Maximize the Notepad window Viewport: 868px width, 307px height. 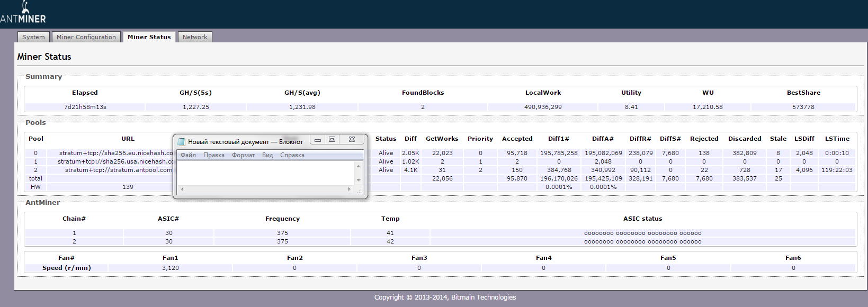tap(332, 140)
